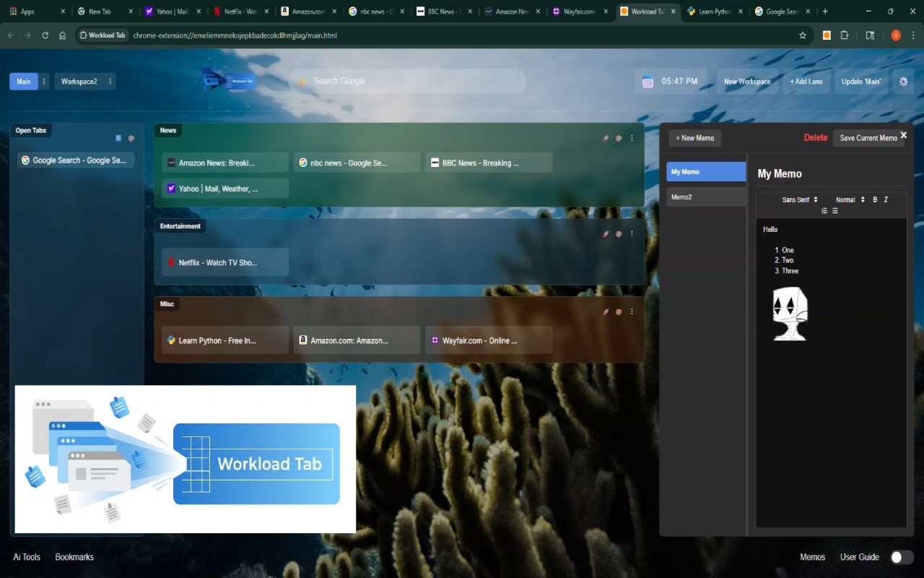This screenshot has height=578, width=924.
Task: Open the color palette for the News lane
Action: [x=619, y=138]
